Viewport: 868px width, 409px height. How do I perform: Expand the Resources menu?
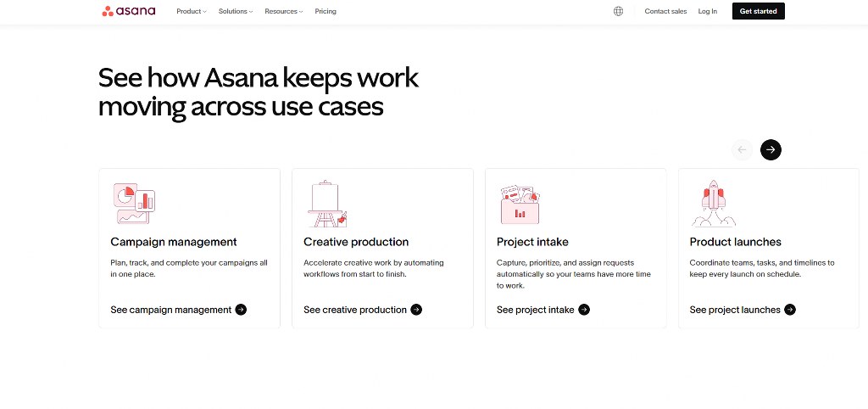283,11
